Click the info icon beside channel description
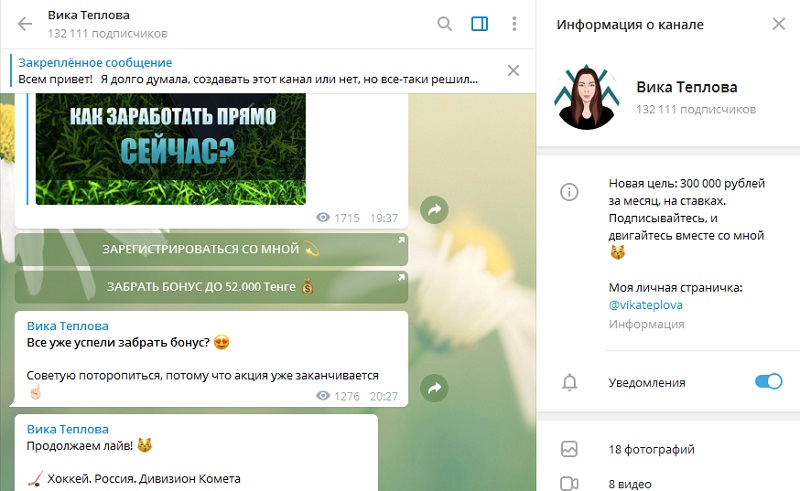 click(x=569, y=192)
